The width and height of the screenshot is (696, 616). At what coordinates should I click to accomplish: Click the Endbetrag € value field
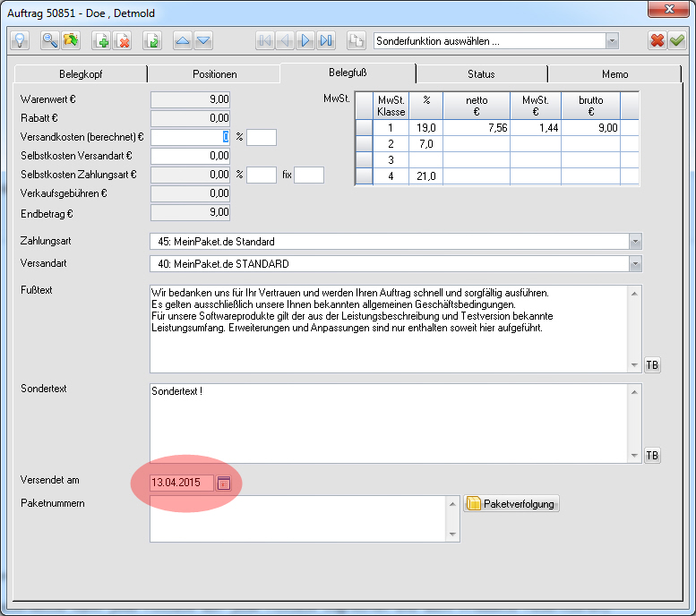[191, 212]
